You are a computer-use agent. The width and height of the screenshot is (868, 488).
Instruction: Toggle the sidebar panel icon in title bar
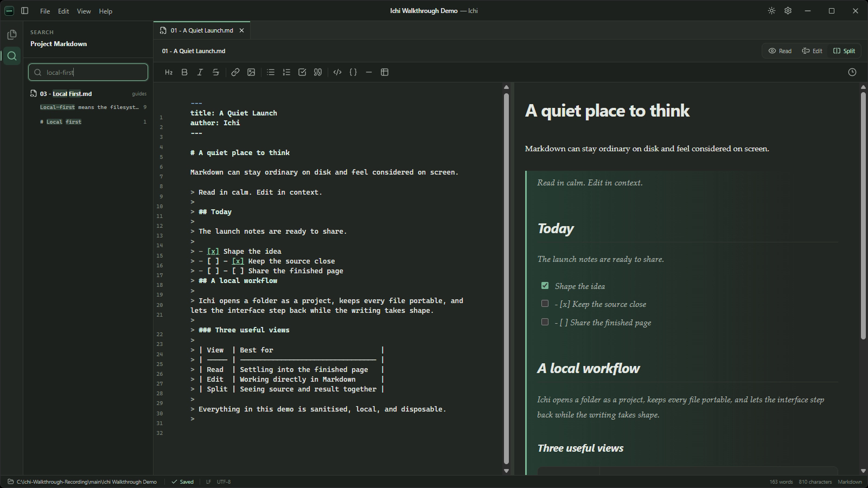click(x=24, y=11)
